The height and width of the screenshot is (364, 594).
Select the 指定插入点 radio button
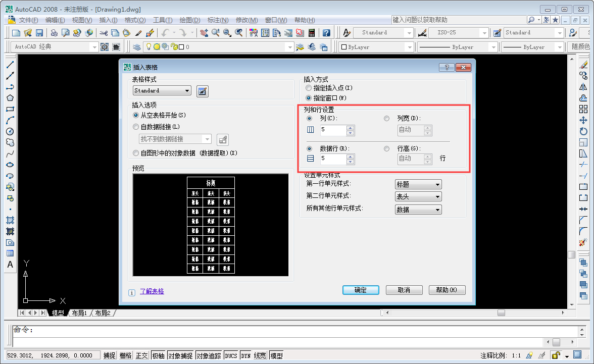(308, 87)
